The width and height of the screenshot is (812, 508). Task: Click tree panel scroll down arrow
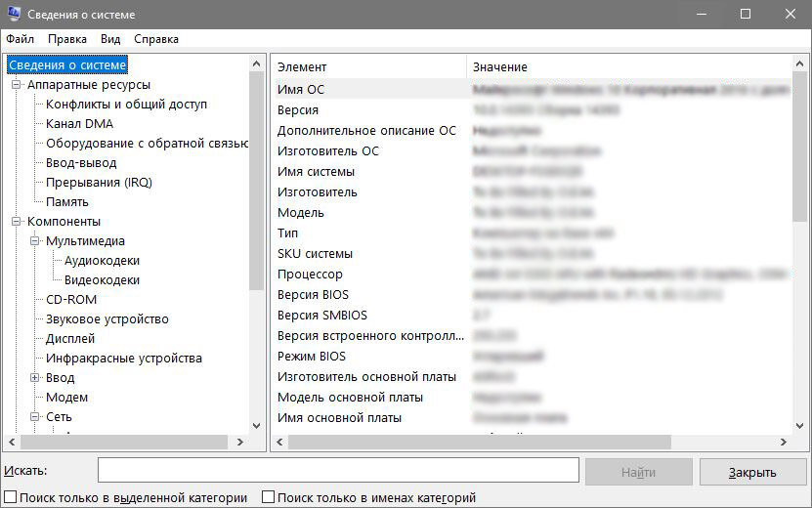pos(256,426)
